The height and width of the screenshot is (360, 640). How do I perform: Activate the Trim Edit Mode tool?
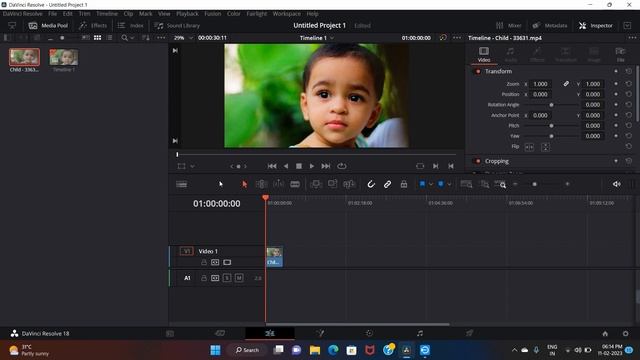(x=261, y=184)
